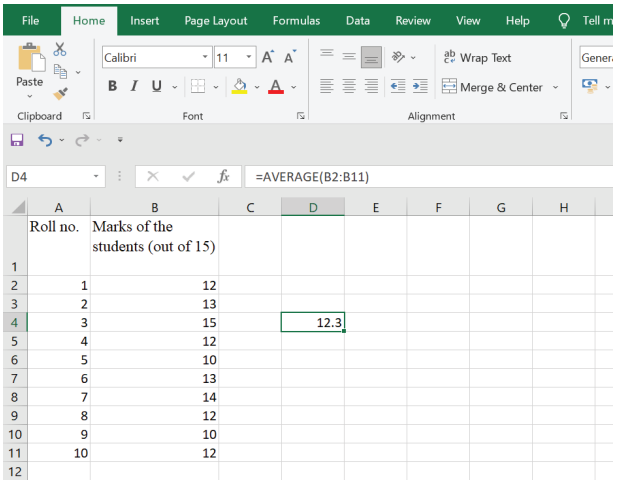
Task: Click the Undo arrow icon
Action: tap(45, 139)
